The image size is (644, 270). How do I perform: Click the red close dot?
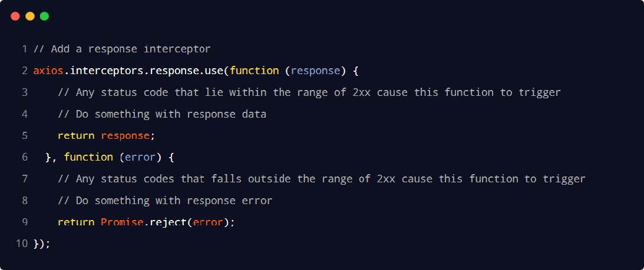pyautogui.click(x=15, y=16)
